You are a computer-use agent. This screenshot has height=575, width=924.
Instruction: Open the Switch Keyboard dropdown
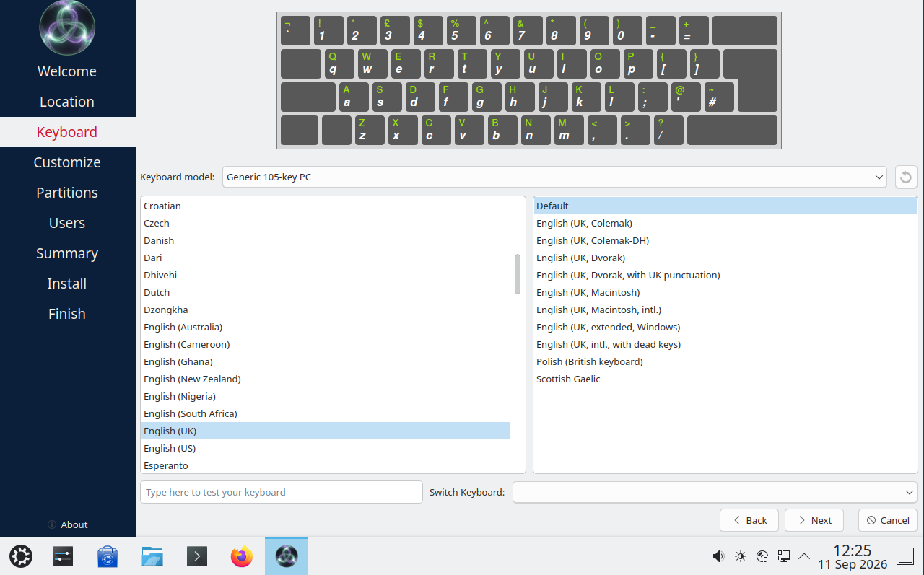pyautogui.click(x=715, y=492)
